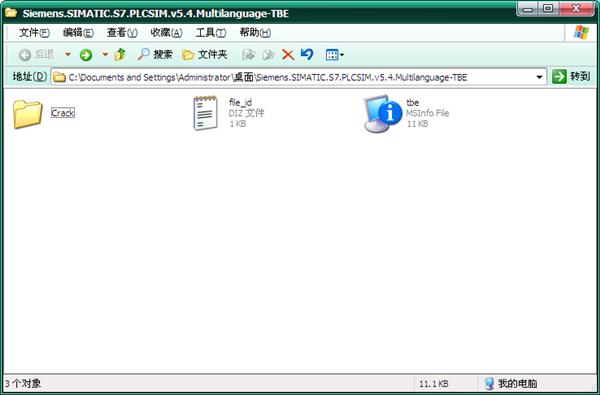Select the Crack folder icon
The height and width of the screenshot is (395, 600).
pyautogui.click(x=28, y=114)
